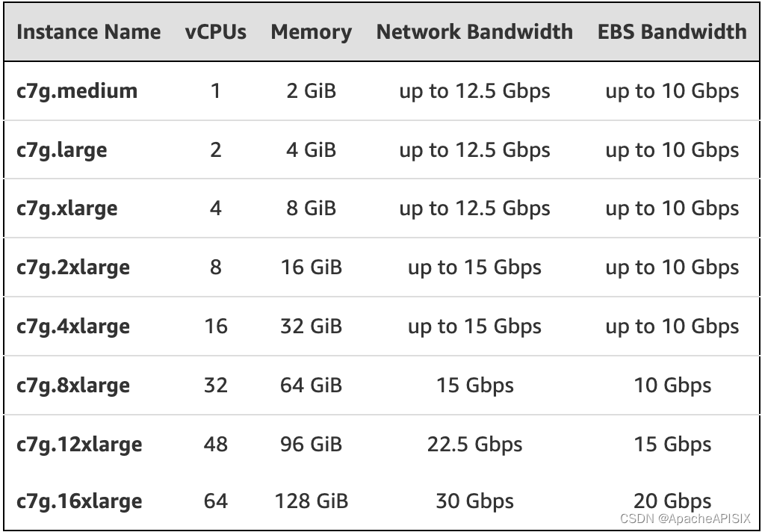Click the Network Bandwidth column header

[474, 32]
